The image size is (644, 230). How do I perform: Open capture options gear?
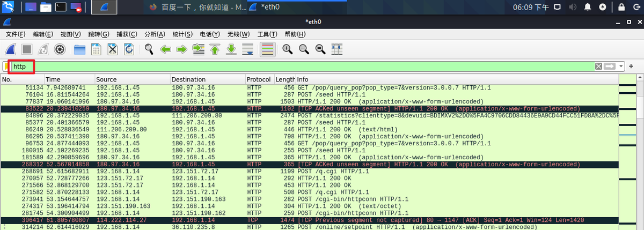coord(60,49)
